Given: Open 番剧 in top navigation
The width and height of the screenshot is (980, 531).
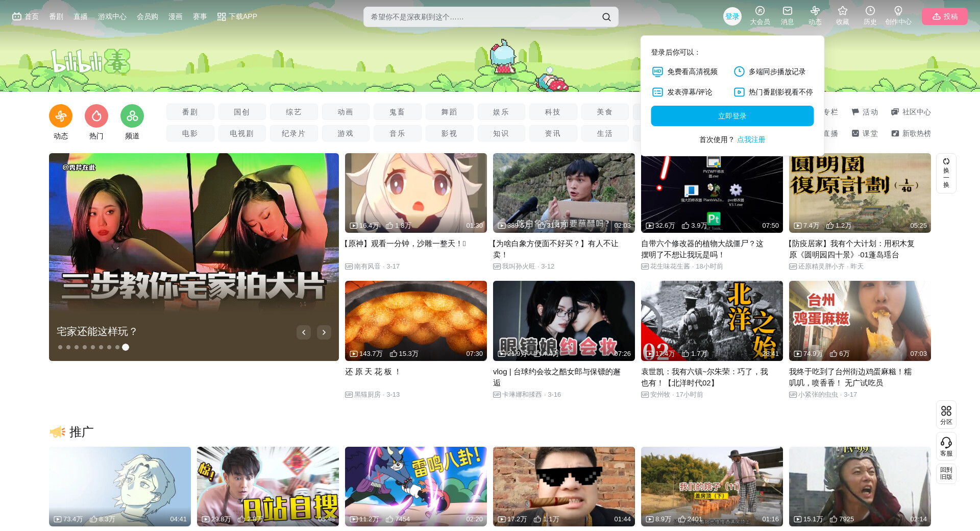Looking at the screenshot, I should (56, 16).
